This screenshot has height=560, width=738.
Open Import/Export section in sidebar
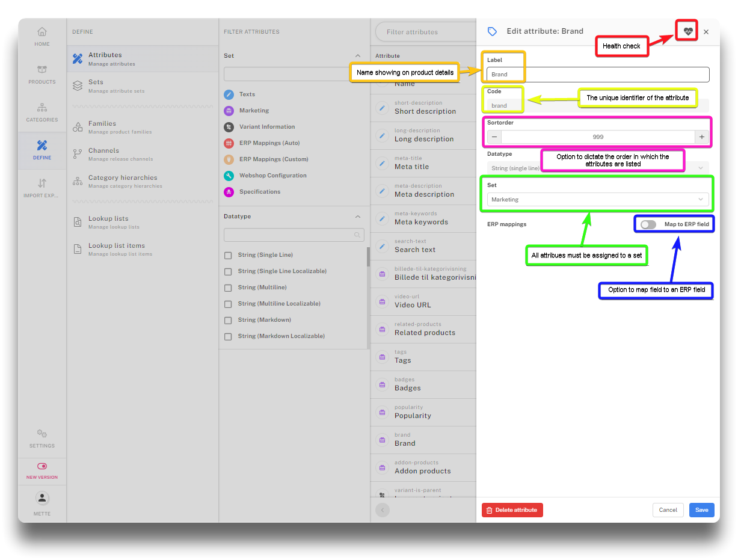pyautogui.click(x=42, y=188)
